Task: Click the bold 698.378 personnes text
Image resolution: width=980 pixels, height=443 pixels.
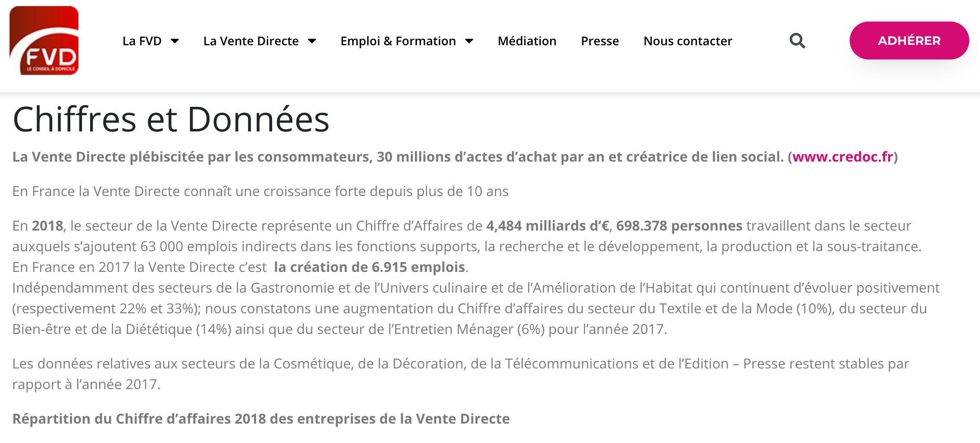Action: click(679, 226)
